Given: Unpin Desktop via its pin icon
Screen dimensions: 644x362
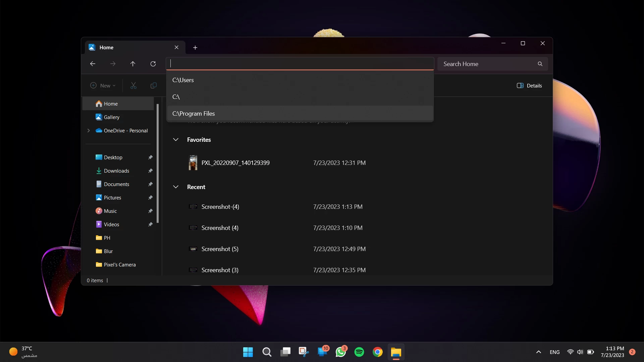Looking at the screenshot, I should pyautogui.click(x=150, y=157).
